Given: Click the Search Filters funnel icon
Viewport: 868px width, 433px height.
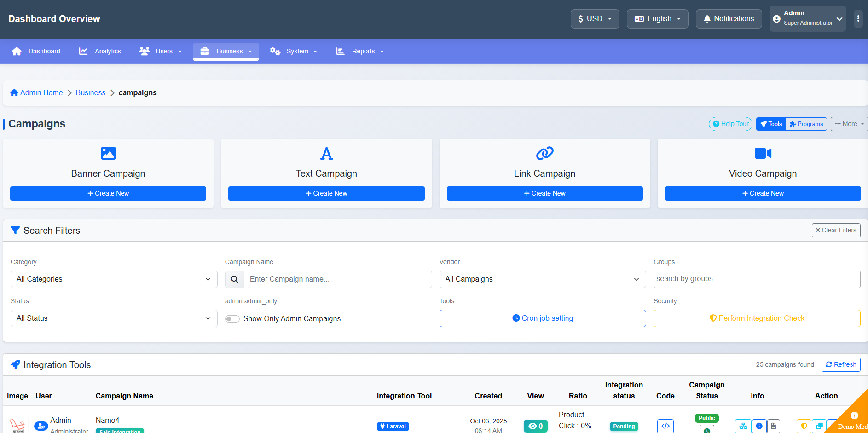Looking at the screenshot, I should (x=15, y=231).
